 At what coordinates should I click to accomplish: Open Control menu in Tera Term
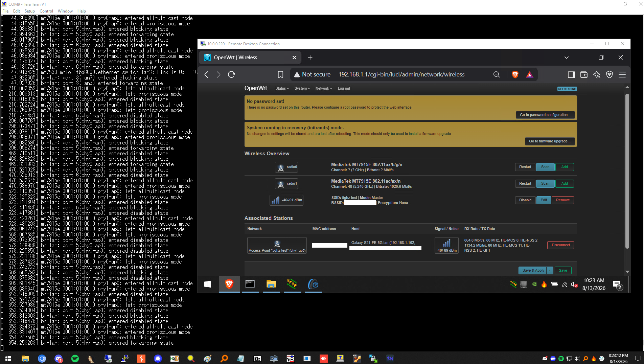pos(46,11)
